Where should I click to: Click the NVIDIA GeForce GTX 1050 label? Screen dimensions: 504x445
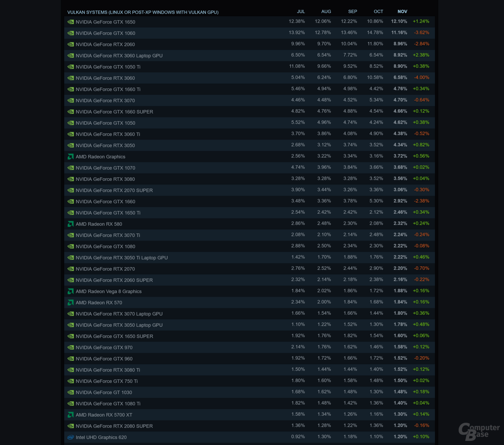pos(105,123)
